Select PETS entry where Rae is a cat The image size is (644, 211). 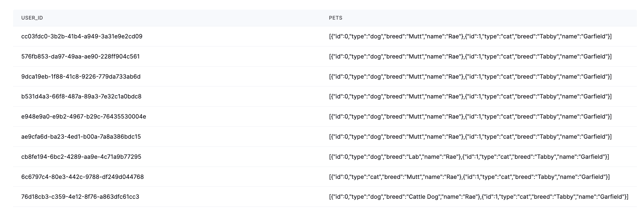pyautogui.click(x=469, y=177)
